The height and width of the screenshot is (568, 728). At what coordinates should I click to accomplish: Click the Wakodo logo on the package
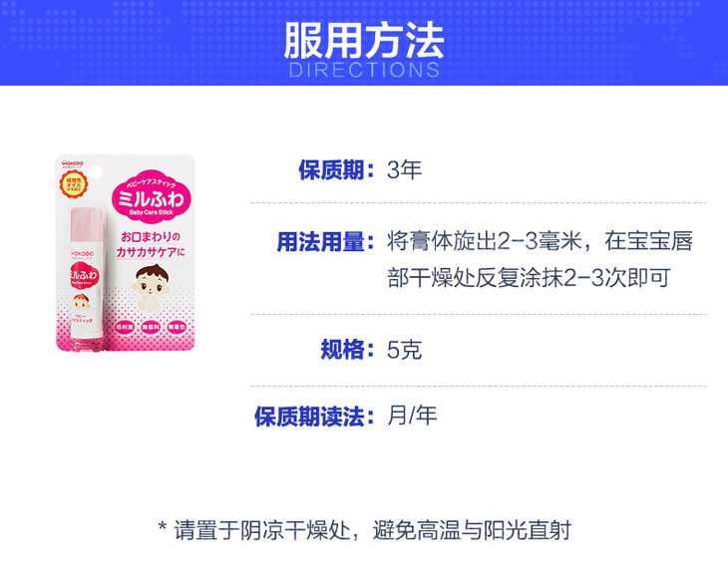coord(72,163)
